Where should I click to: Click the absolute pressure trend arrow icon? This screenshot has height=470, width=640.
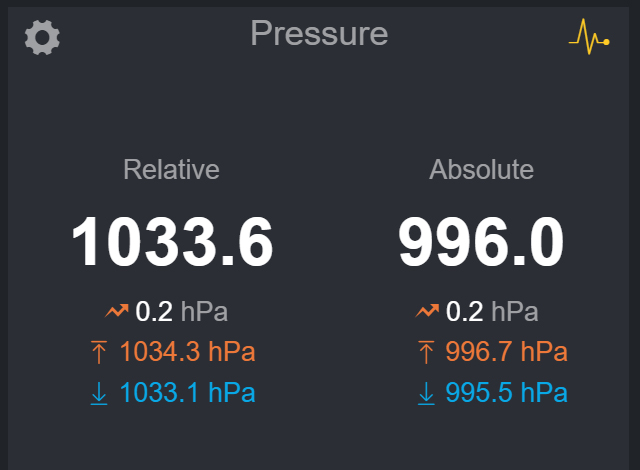tap(428, 312)
